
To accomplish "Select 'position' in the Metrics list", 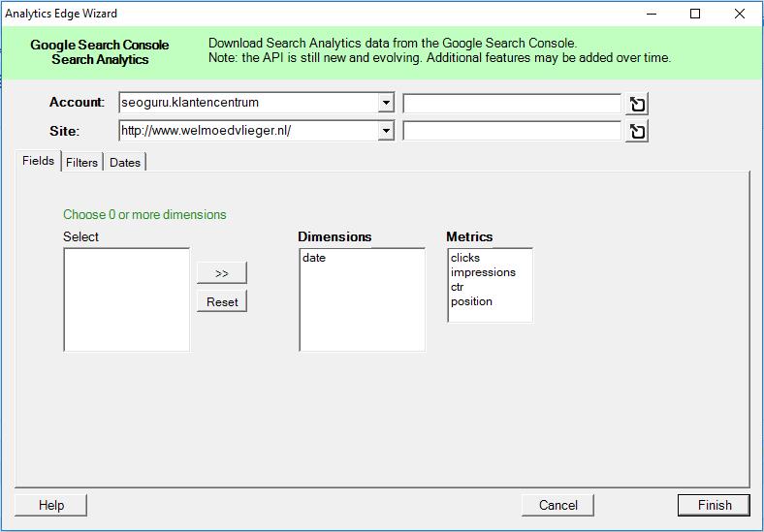I will 471,301.
